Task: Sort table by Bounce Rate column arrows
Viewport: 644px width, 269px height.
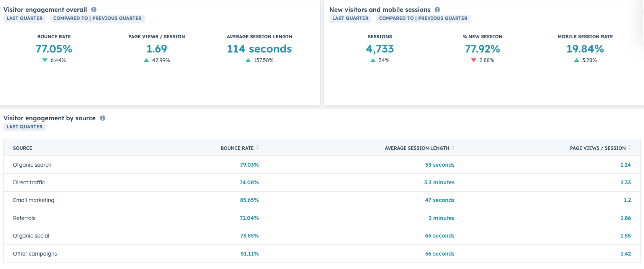Action: (258, 148)
